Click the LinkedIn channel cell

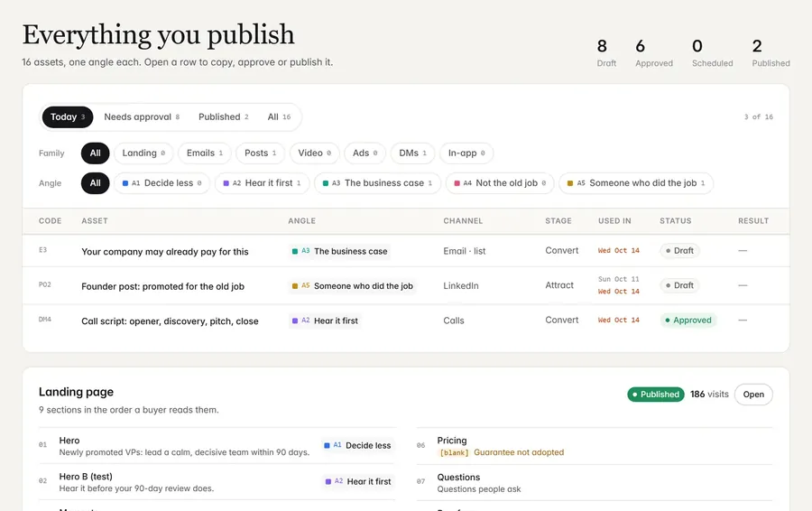461,286
